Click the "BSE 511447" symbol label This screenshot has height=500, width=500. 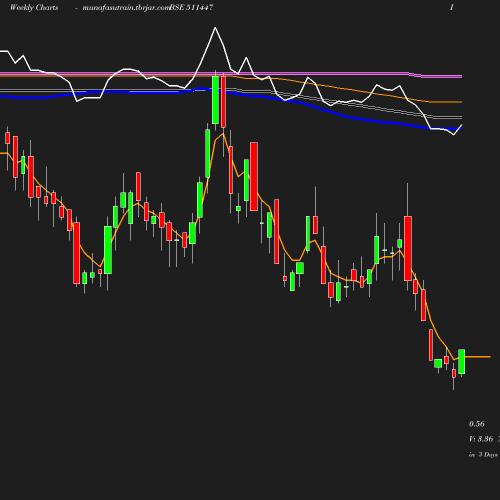point(191,7)
